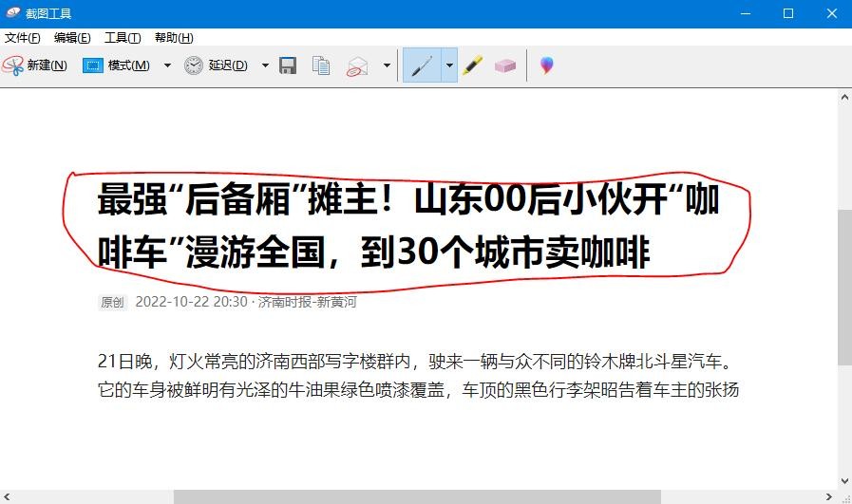This screenshot has height=504, width=852.
Task: Send the snip via the envelope icon
Action: (358, 65)
